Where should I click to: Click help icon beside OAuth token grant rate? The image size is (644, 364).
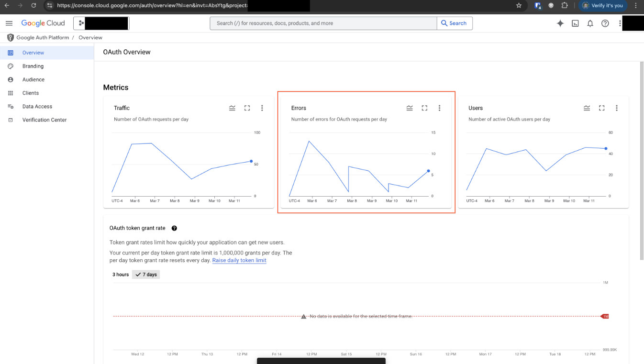click(x=175, y=229)
